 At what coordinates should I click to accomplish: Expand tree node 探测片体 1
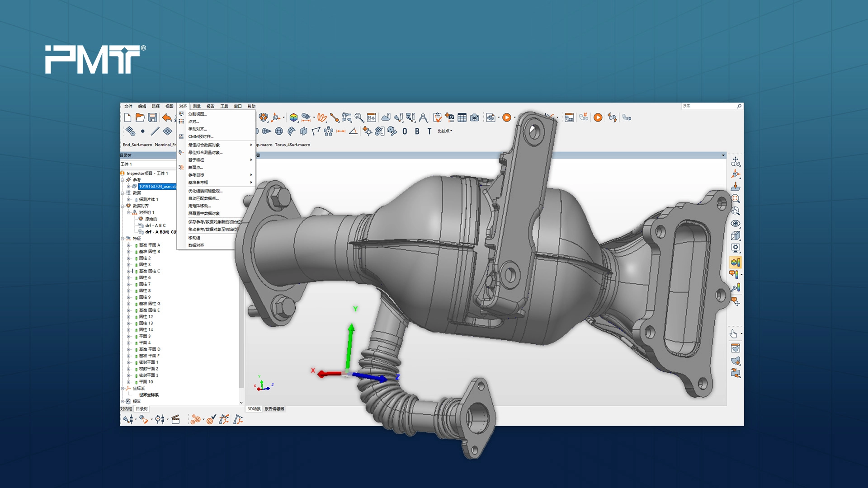click(129, 200)
